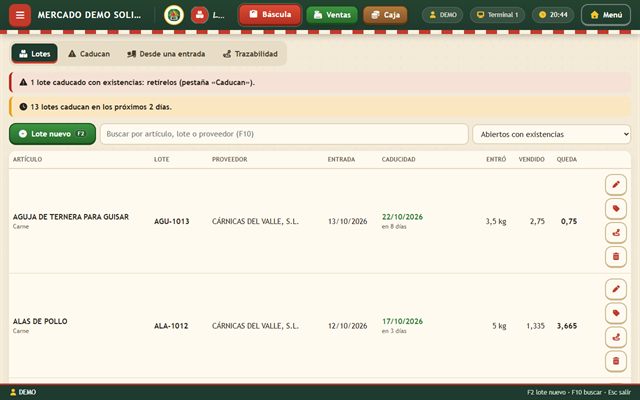640x400 pixels.
Task: Click the DEMO user badge in header
Action: pyautogui.click(x=442, y=15)
